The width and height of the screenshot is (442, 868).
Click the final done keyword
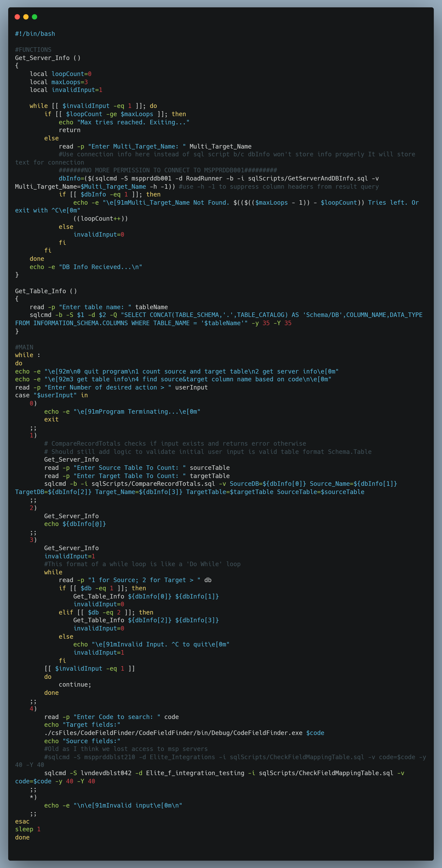tap(22, 837)
